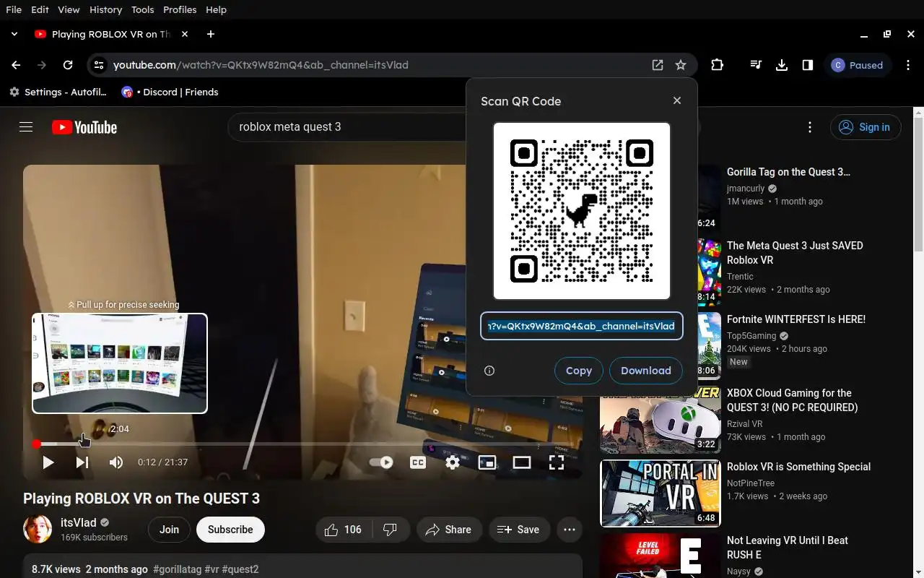Open the Discord | Friends bookmark
Screen dimensions: 924x578
click(x=170, y=92)
